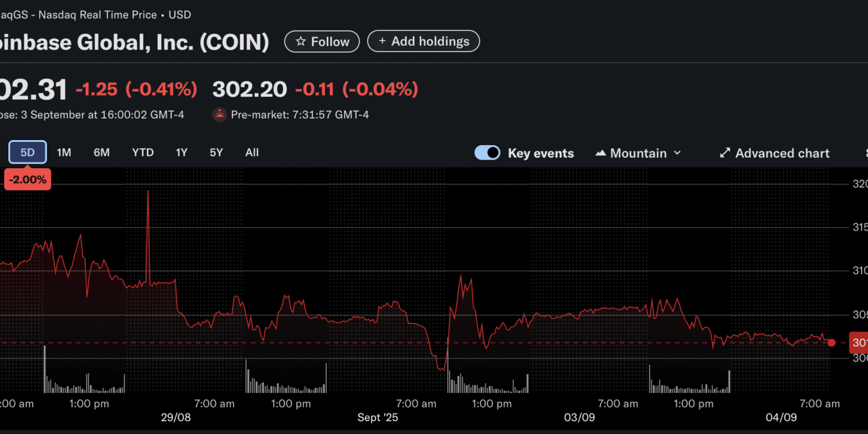Select the 5Y time range tab
This screenshot has width=868, height=434.
click(x=216, y=153)
